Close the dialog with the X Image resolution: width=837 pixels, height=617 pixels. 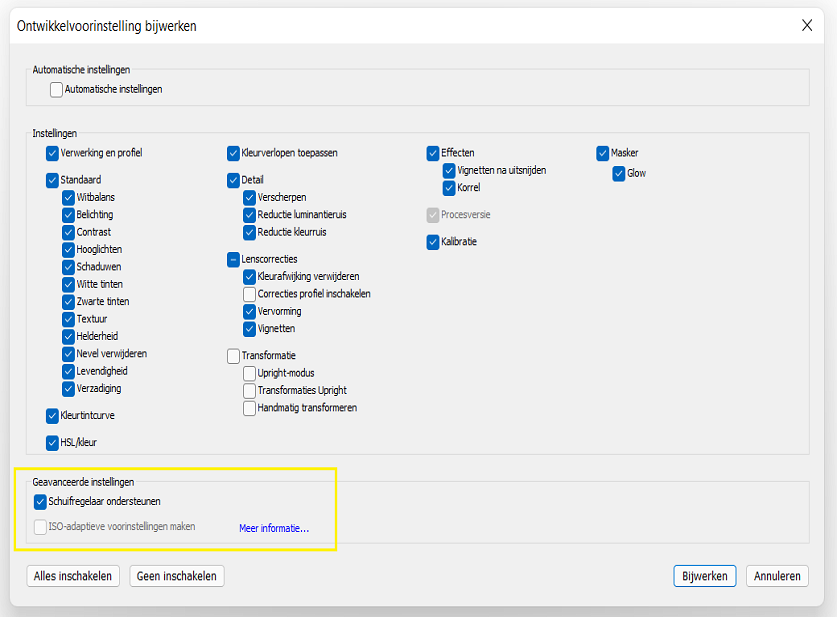[807, 26]
